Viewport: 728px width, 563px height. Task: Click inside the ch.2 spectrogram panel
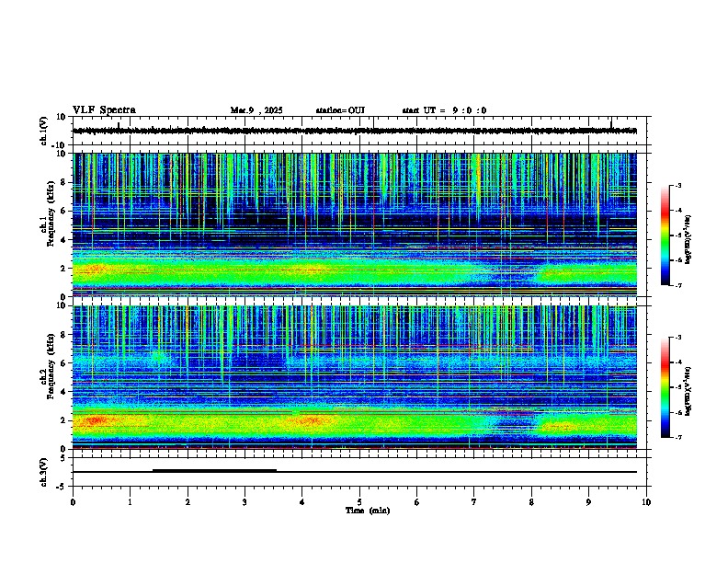[355, 377]
